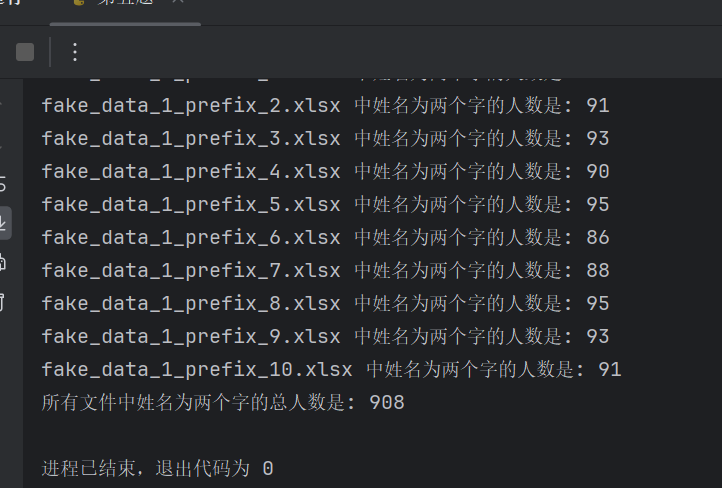This screenshot has height=488, width=722.
Task: Click the fake_data_1_prefix_9.xlsx output line
Action: tap(325, 336)
